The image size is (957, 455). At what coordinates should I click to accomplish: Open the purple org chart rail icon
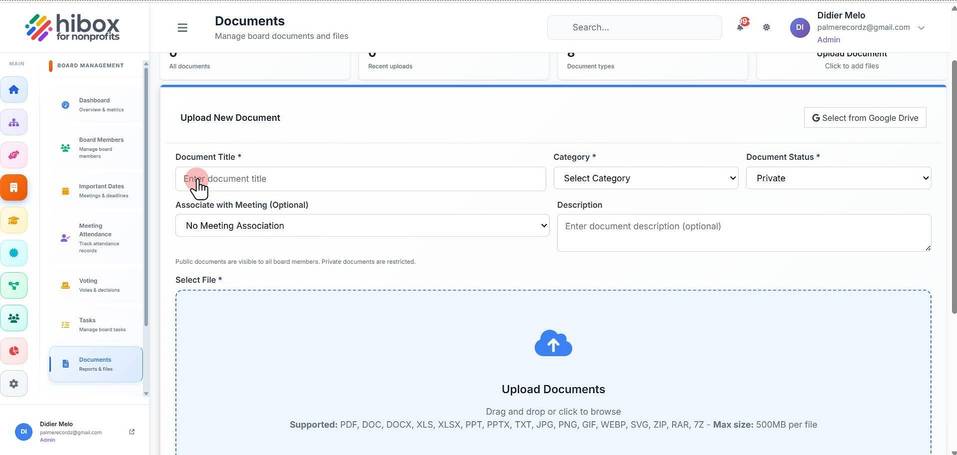(13, 122)
